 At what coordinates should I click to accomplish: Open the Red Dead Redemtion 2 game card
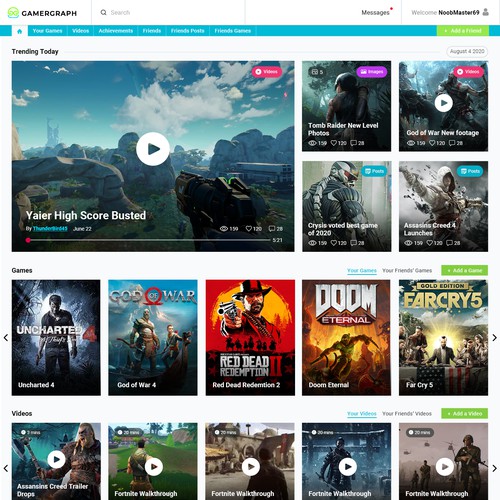(x=250, y=338)
